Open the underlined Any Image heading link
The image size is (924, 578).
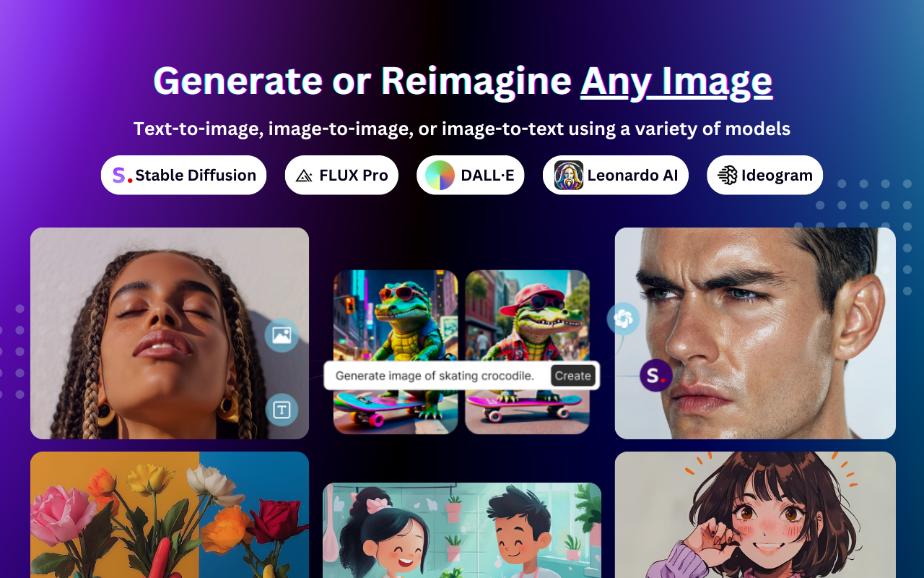pyautogui.click(x=676, y=81)
